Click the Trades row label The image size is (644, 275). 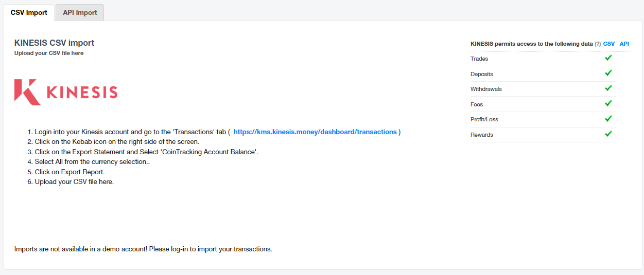point(479,59)
